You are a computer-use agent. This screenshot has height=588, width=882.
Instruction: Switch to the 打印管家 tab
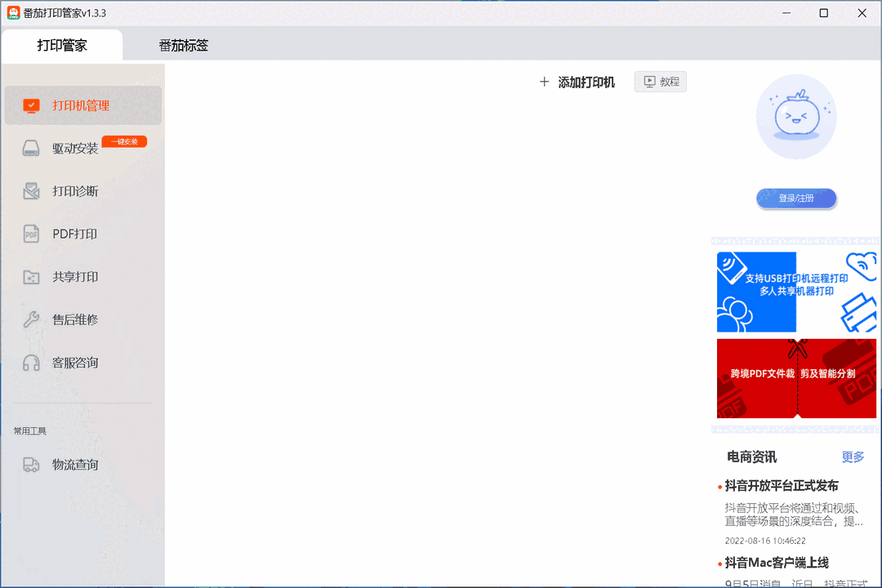[61, 45]
